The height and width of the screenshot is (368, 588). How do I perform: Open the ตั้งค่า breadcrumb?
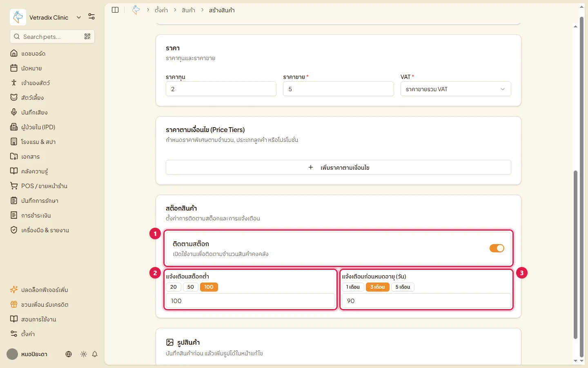[161, 10]
